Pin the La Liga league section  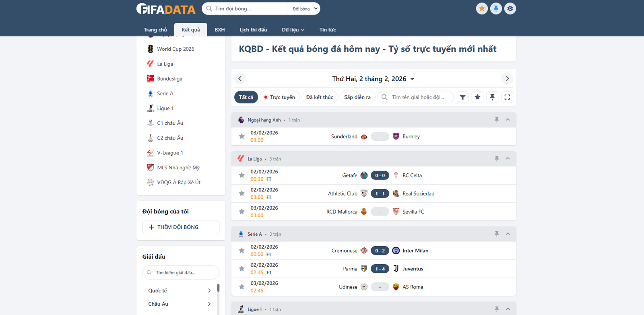coord(497,159)
